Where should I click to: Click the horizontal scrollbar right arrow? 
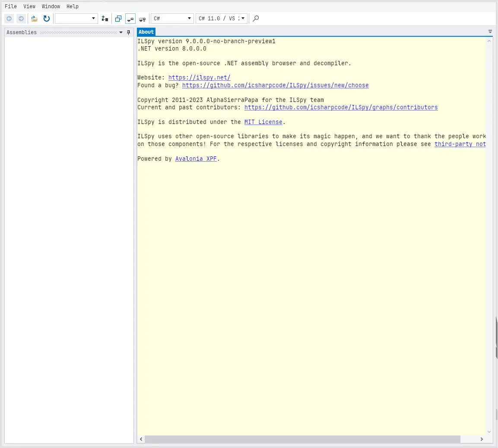tap(482, 439)
